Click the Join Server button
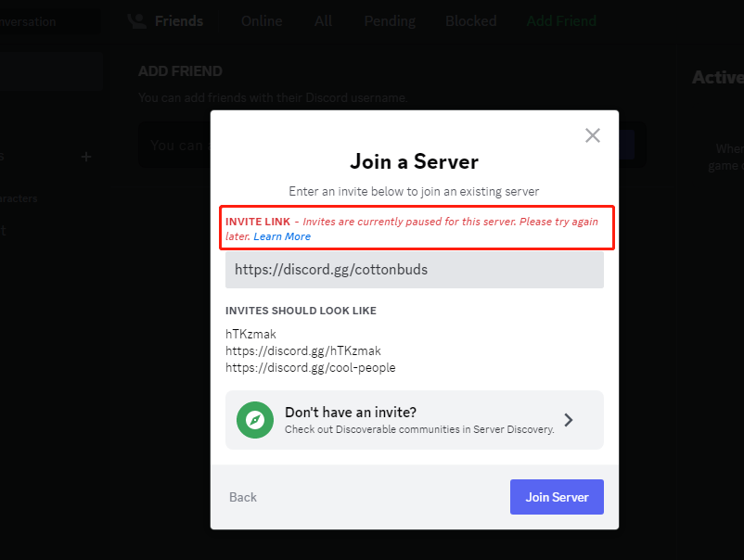The image size is (744, 560). tap(556, 497)
